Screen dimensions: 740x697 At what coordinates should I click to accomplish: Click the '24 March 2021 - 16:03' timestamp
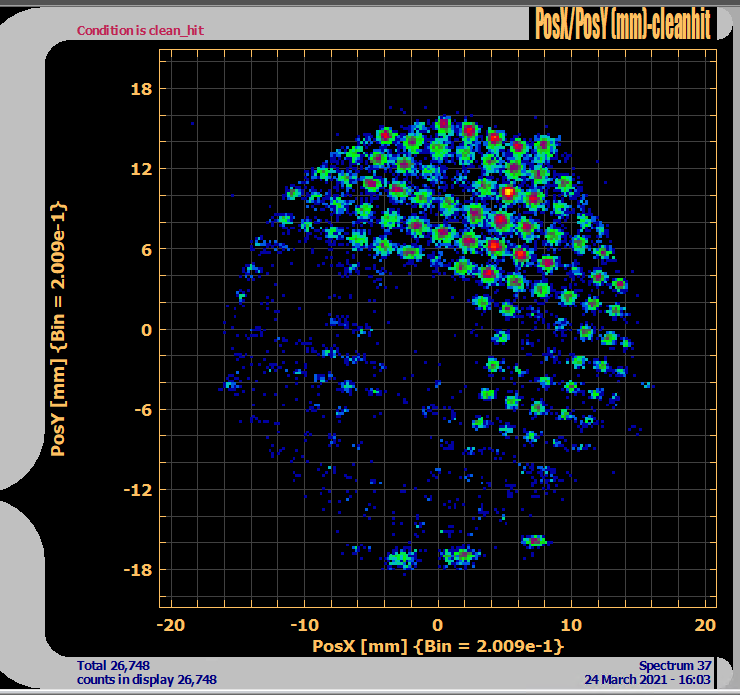[648, 680]
